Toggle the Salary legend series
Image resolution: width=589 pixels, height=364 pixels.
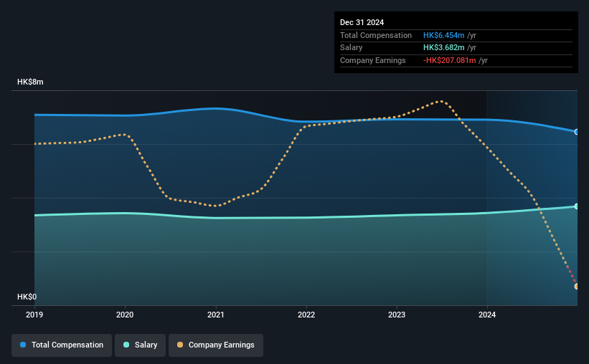[x=140, y=345]
